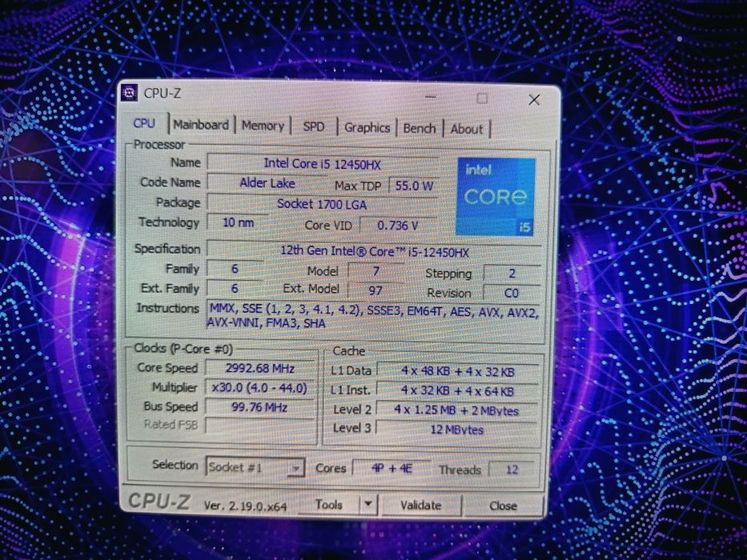Go to the Graphics tab
747x560 pixels.
pyautogui.click(x=367, y=128)
